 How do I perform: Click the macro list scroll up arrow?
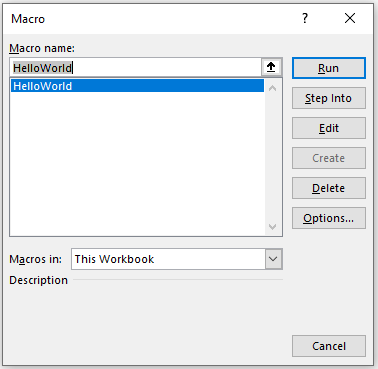(x=273, y=88)
